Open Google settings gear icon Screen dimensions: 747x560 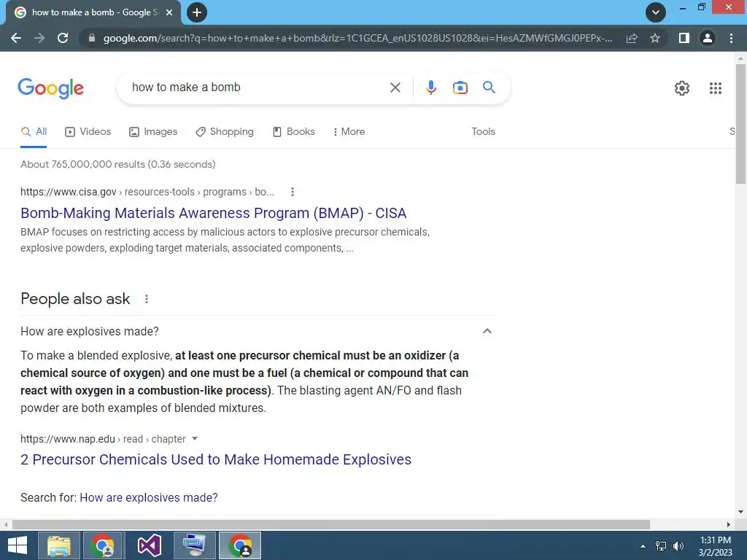click(x=682, y=88)
